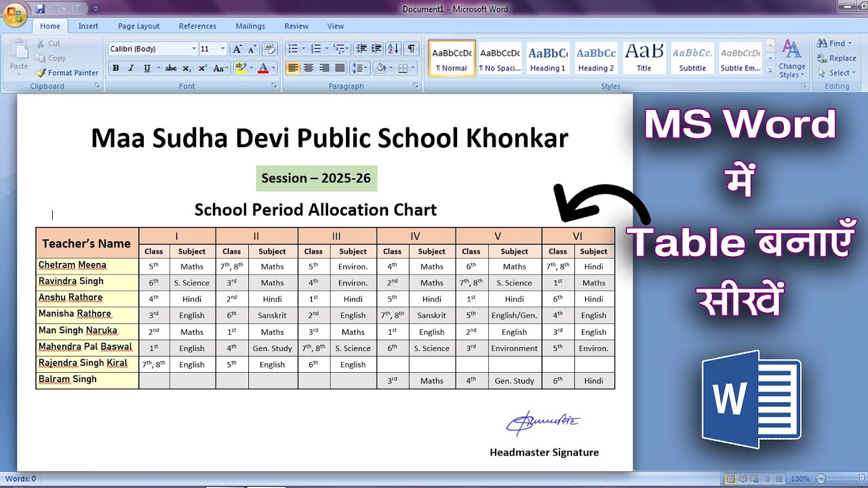This screenshot has height=488, width=868.
Task: Save document via Quick Access toolbar
Action: (40, 9)
